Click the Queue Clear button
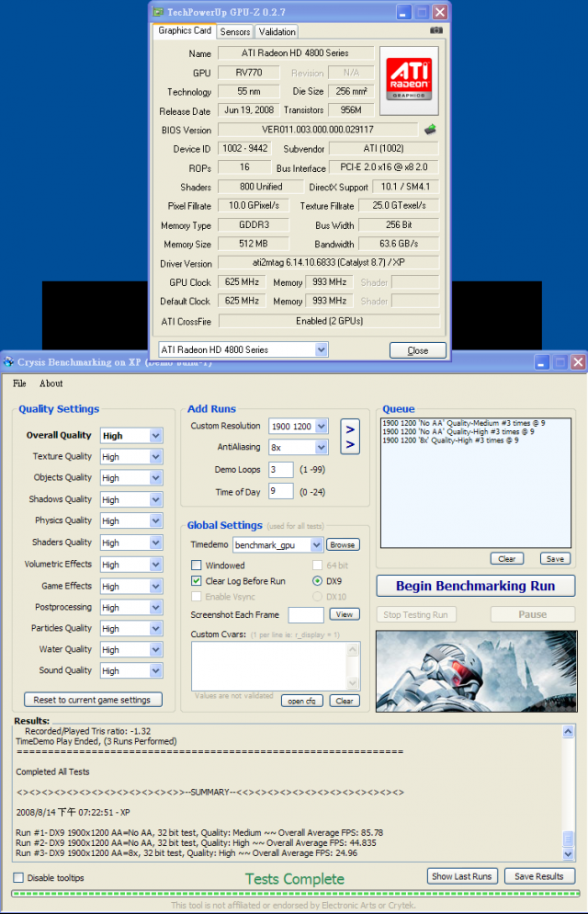 (x=506, y=558)
